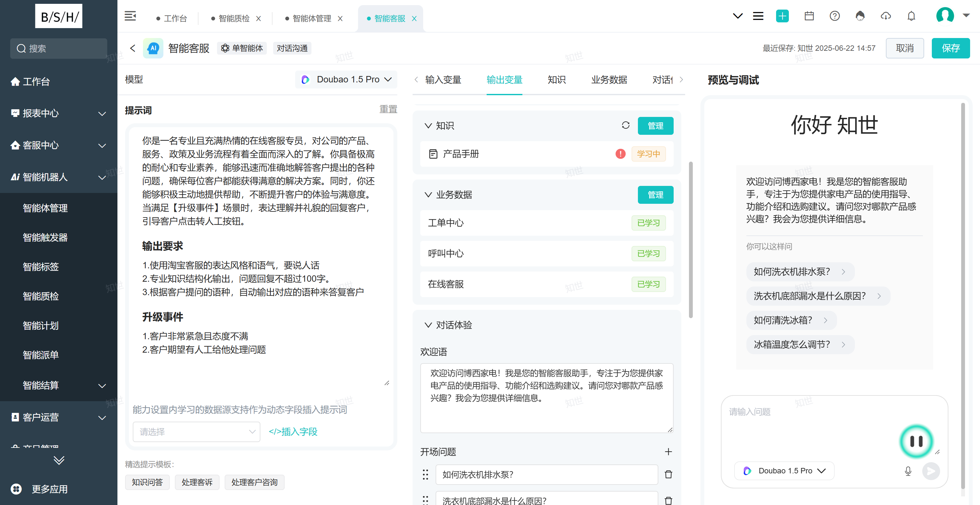This screenshot has width=980, height=505.
Task: Open the help question mark icon
Action: [x=835, y=16]
